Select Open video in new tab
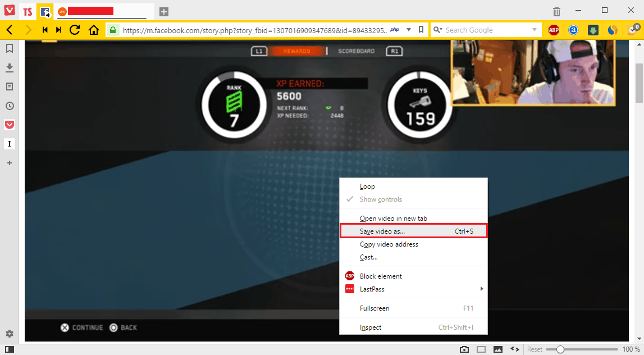Image resolution: width=644 pixels, height=355 pixels. tap(414, 219)
